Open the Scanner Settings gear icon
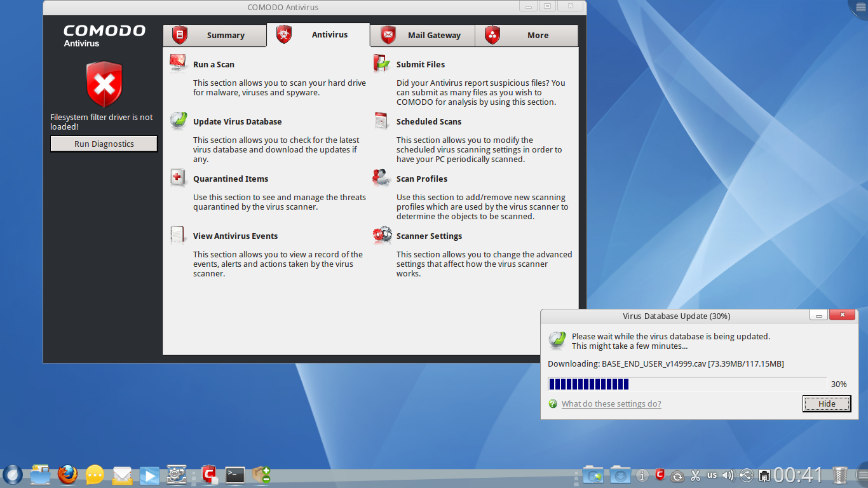 pyautogui.click(x=382, y=235)
